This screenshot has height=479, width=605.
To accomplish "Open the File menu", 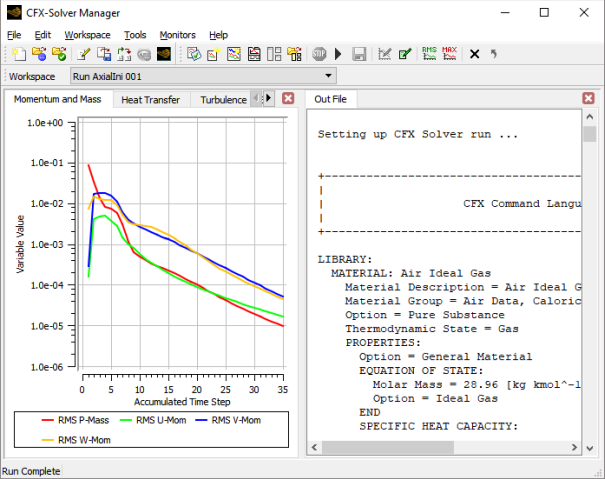I will tap(14, 35).
